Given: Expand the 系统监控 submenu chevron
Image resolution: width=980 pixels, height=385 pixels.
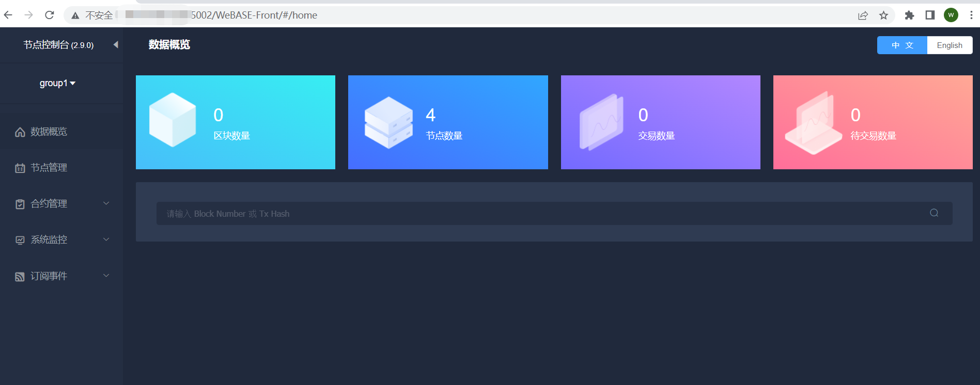Looking at the screenshot, I should 106,239.
